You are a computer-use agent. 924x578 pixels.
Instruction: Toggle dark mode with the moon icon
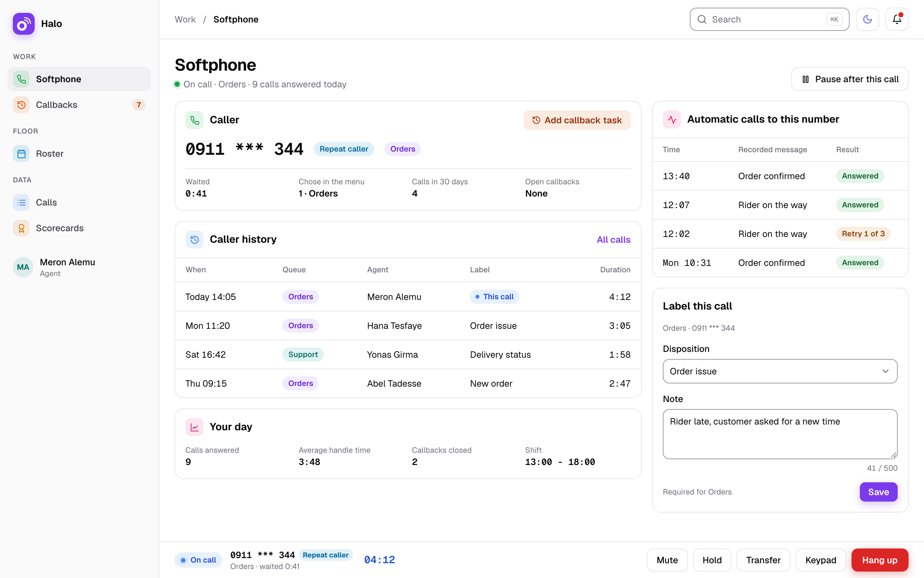pos(867,19)
